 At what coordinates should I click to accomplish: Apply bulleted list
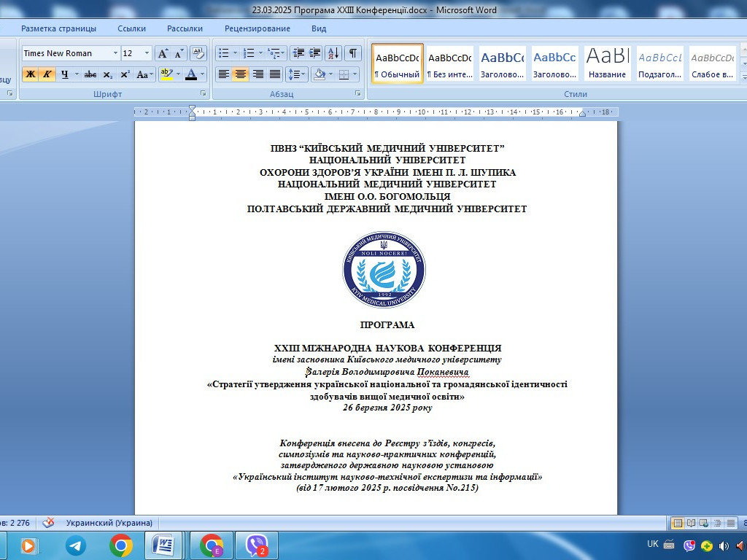point(224,52)
